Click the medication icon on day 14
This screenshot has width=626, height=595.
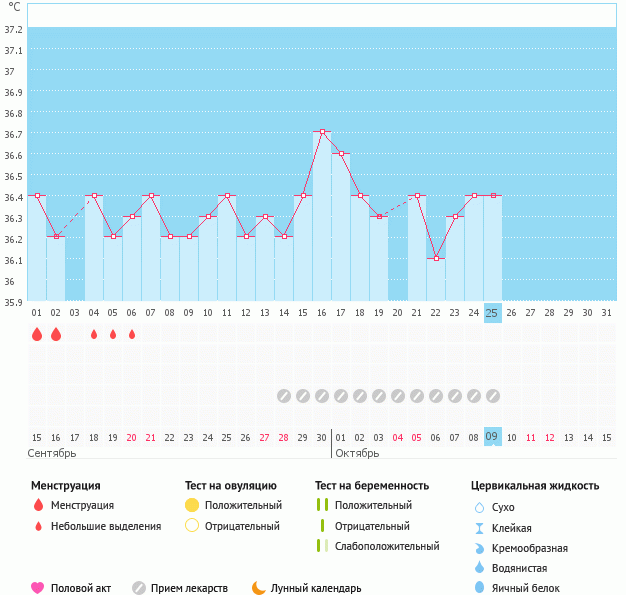(284, 396)
